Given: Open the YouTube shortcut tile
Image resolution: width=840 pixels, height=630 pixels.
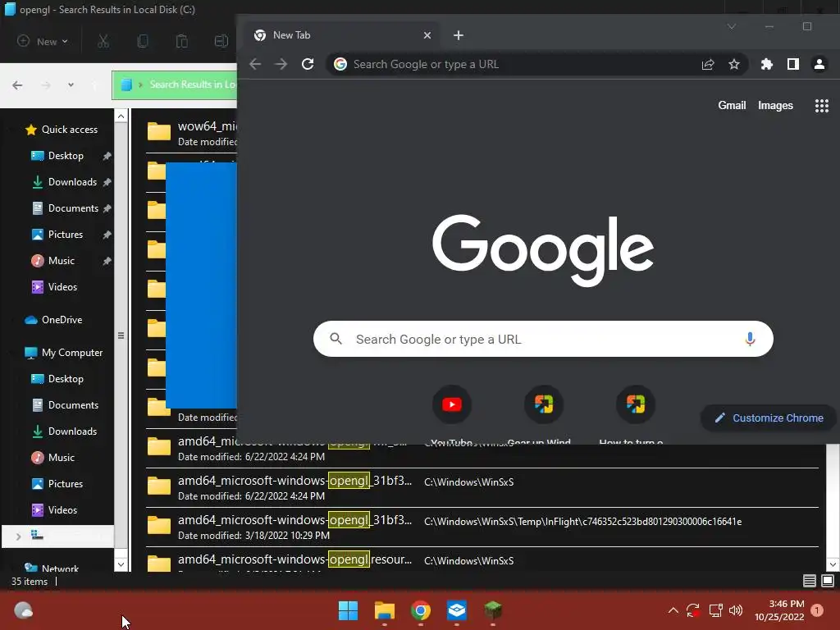Looking at the screenshot, I should pos(452,404).
